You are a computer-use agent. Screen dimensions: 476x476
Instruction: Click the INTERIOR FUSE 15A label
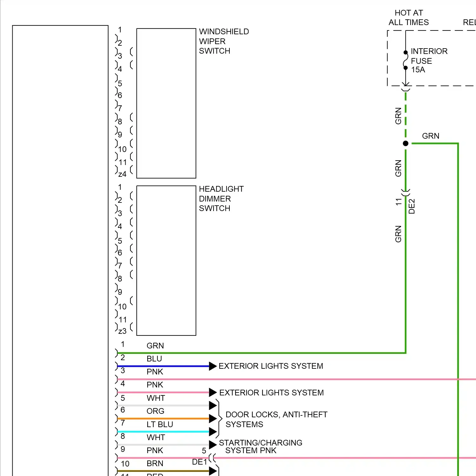click(x=429, y=60)
